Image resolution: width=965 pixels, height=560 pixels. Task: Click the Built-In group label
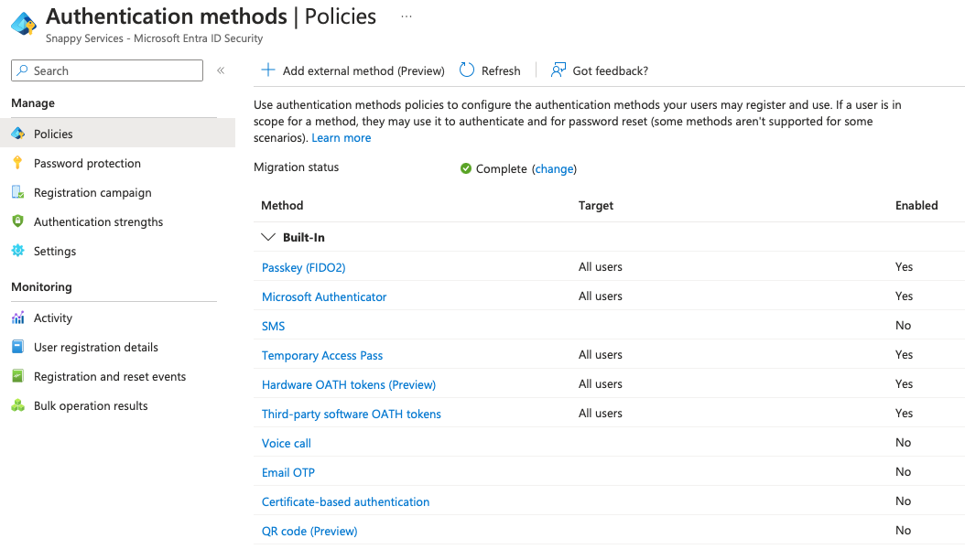click(x=303, y=237)
